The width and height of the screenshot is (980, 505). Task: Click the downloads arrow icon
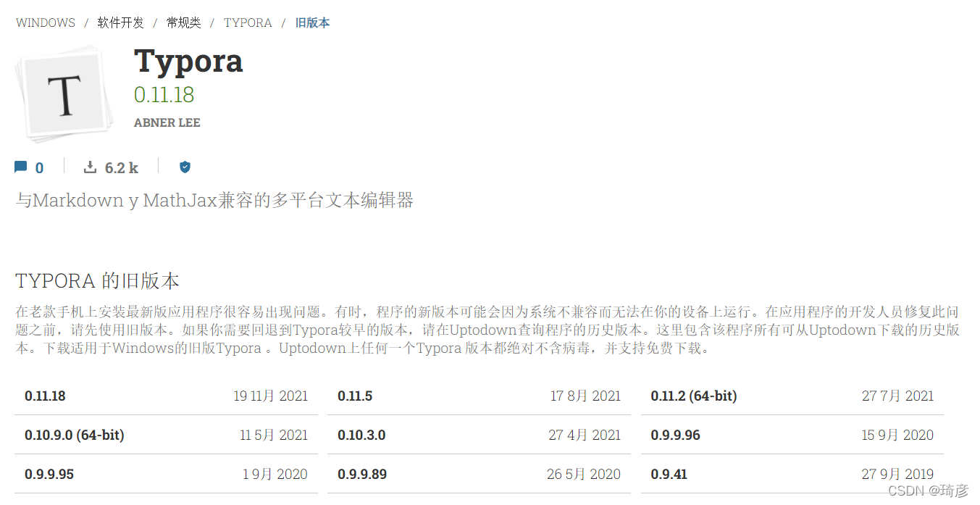(x=90, y=167)
